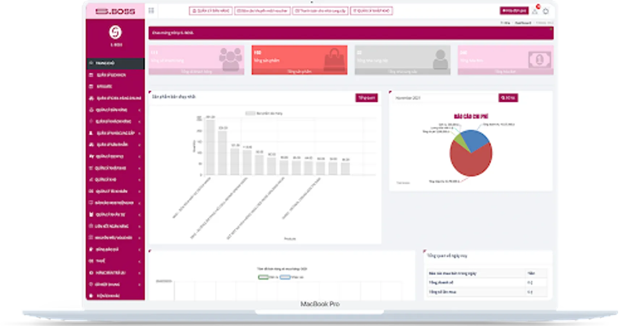Open the notification bell icon

click(535, 11)
